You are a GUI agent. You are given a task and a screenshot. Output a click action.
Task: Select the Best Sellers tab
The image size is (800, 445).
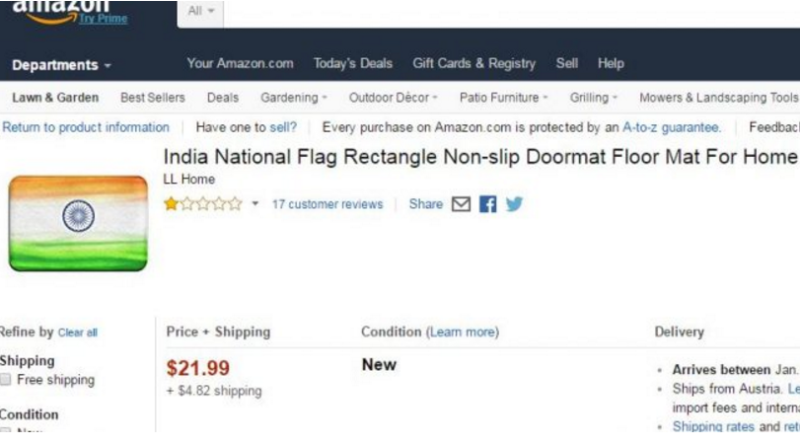(x=153, y=98)
